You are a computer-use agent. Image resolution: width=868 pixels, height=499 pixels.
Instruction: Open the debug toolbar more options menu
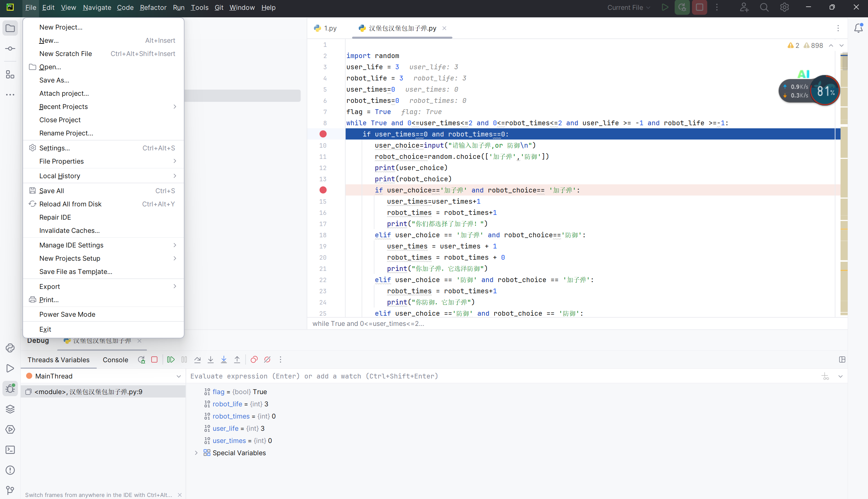pyautogui.click(x=281, y=359)
